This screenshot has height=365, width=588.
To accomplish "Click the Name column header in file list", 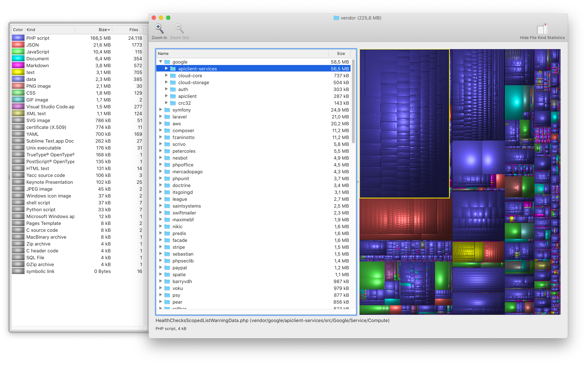I will (x=243, y=53).
